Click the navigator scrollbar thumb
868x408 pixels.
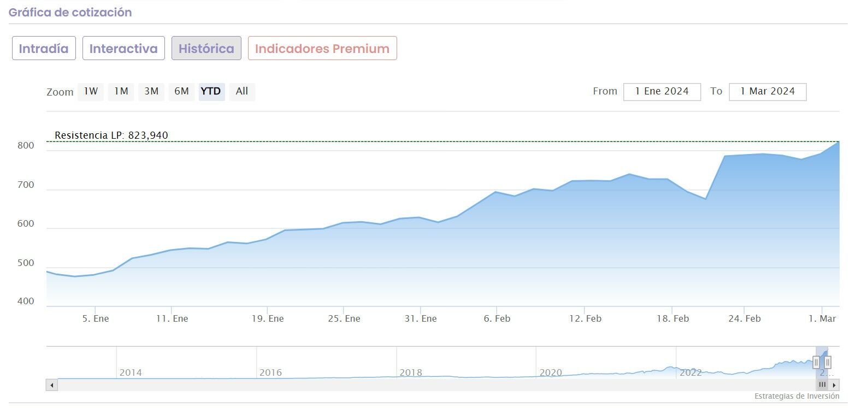click(x=822, y=385)
